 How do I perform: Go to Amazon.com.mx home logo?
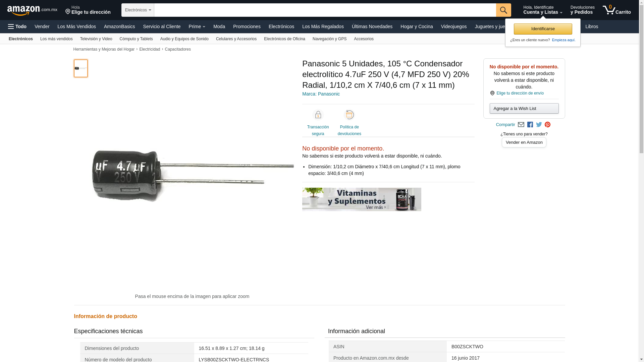(x=32, y=10)
